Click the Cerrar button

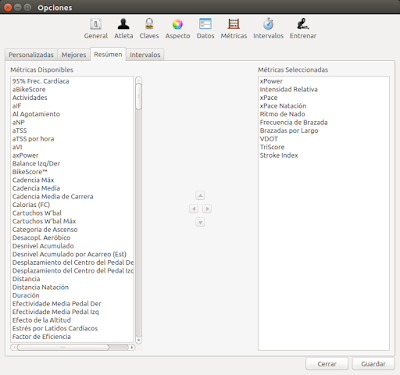coord(327,364)
